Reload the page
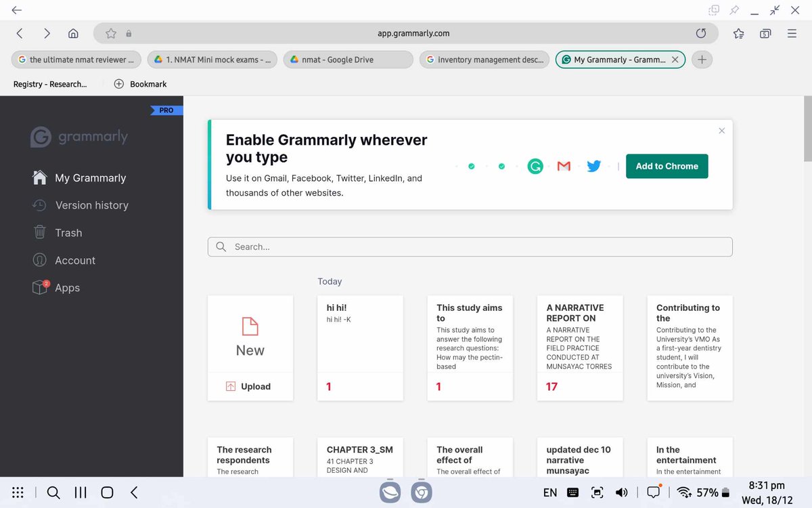 point(701,33)
